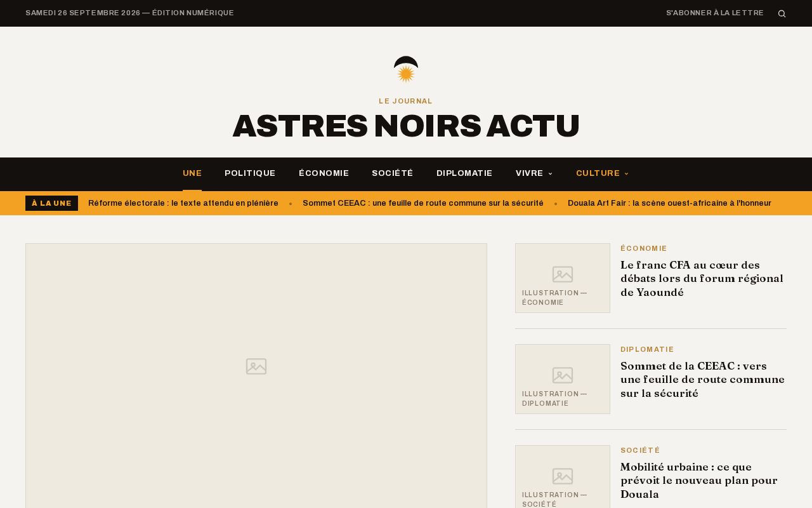Open ticker headline Douala Art Fair
812x508 pixels.
click(x=669, y=203)
